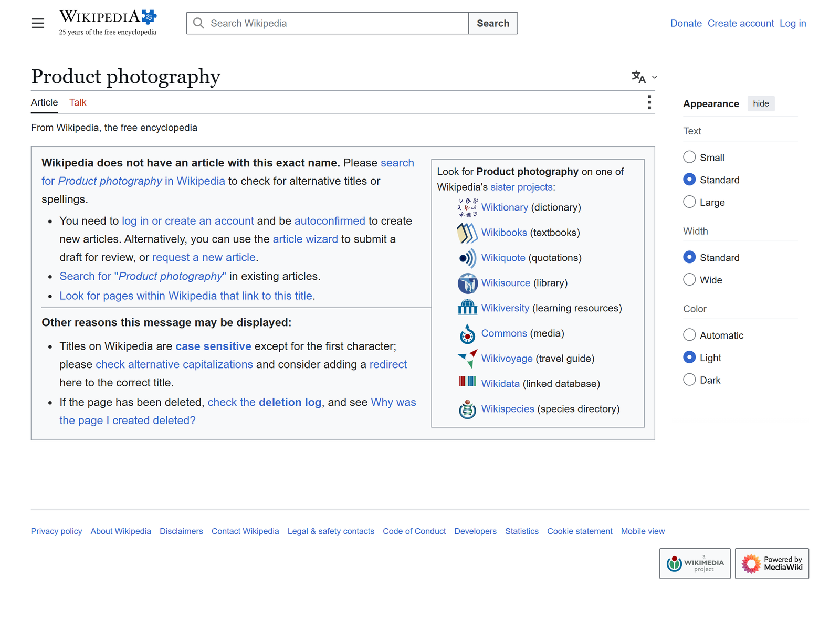Image resolution: width=840 pixels, height=630 pixels.
Task: Click the redirect link
Action: point(388,365)
